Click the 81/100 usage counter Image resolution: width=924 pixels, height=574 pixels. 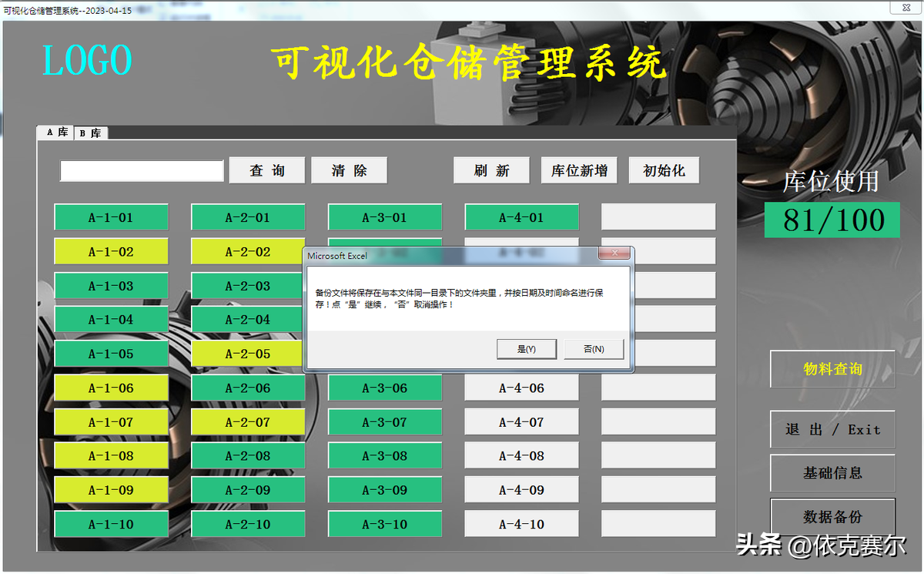[x=832, y=220]
